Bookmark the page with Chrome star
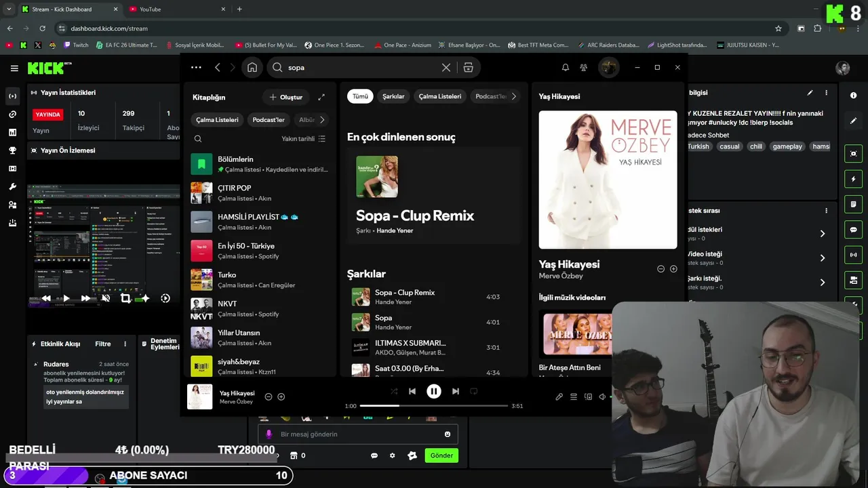 (x=778, y=28)
